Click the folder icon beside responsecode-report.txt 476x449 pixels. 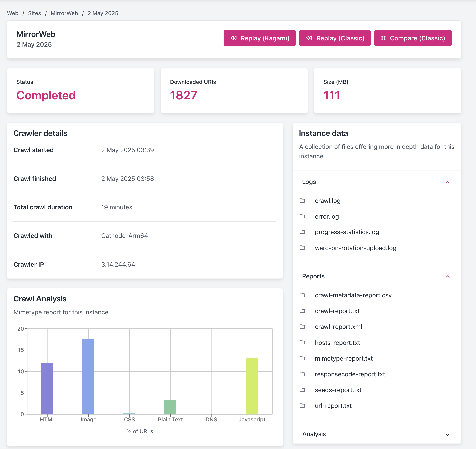(x=302, y=374)
